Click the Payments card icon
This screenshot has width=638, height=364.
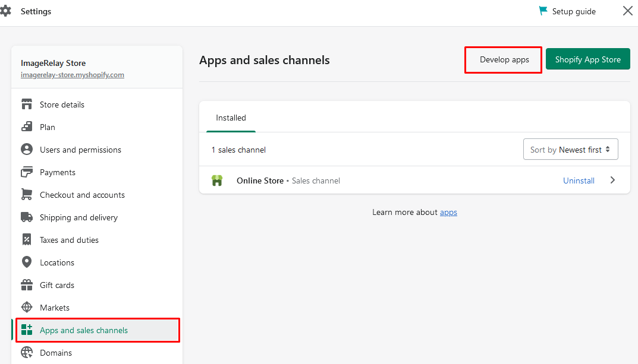(x=26, y=172)
